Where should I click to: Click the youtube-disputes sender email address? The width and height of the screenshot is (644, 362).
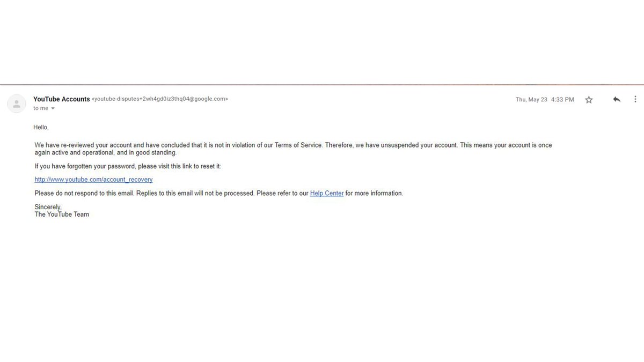click(x=160, y=99)
